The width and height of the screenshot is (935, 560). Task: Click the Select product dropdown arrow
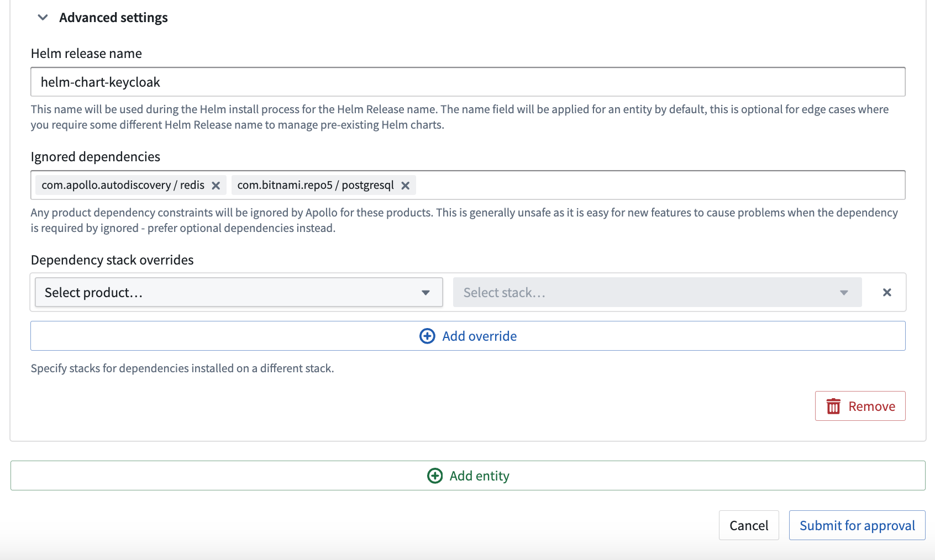click(x=426, y=293)
